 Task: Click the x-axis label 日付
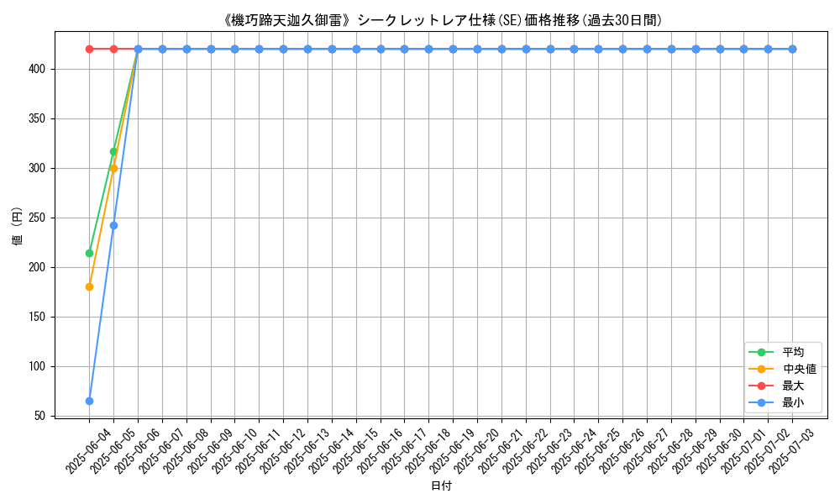[x=442, y=486]
